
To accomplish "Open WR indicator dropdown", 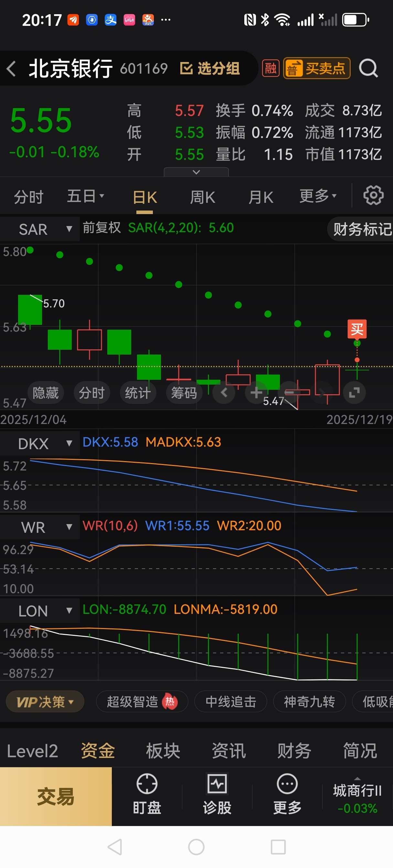I will (40, 527).
